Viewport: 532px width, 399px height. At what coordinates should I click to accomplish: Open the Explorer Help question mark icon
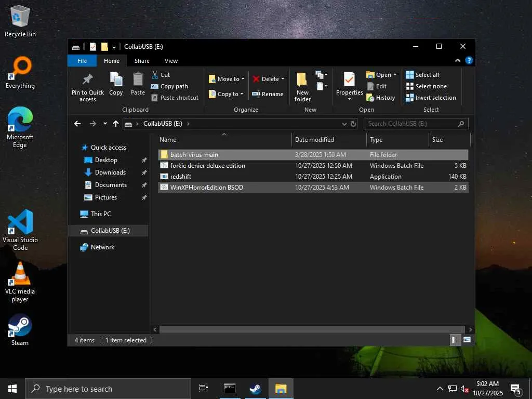click(469, 60)
